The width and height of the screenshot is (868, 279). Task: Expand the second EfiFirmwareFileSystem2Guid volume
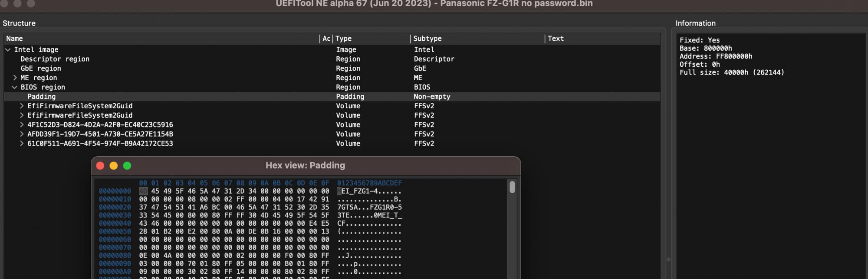click(22, 115)
